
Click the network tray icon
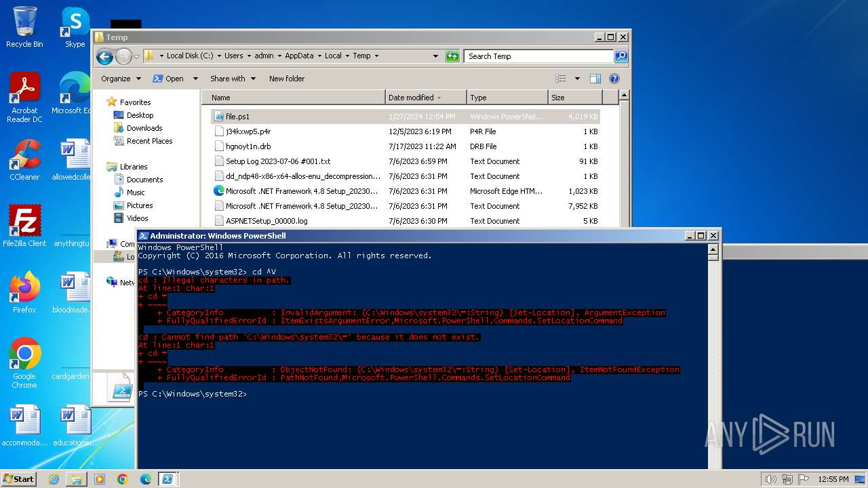pos(787,479)
